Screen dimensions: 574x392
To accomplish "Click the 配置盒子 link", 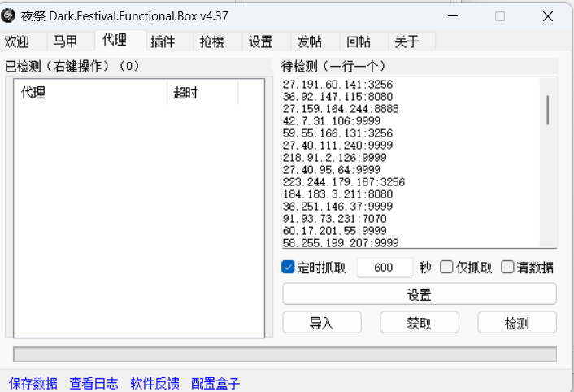I will (x=215, y=383).
